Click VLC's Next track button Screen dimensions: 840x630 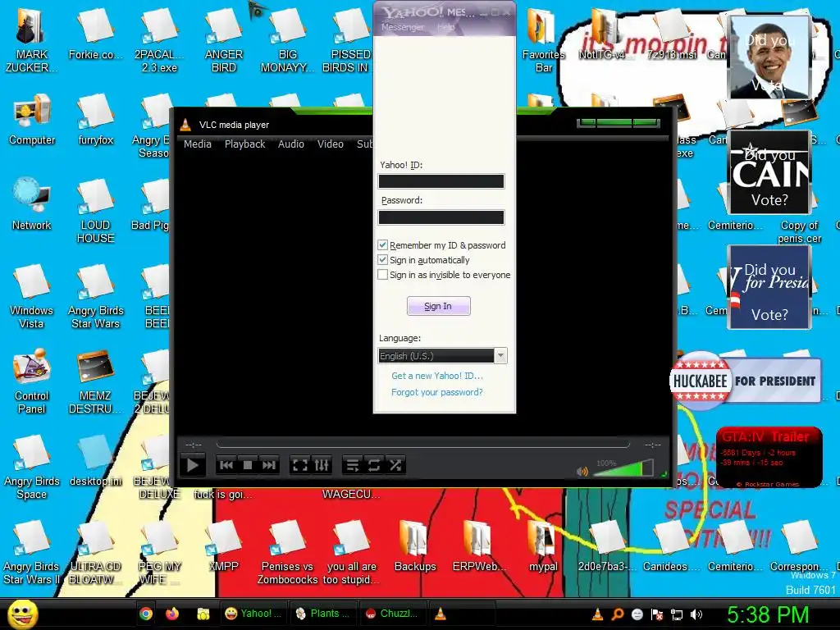coord(269,465)
